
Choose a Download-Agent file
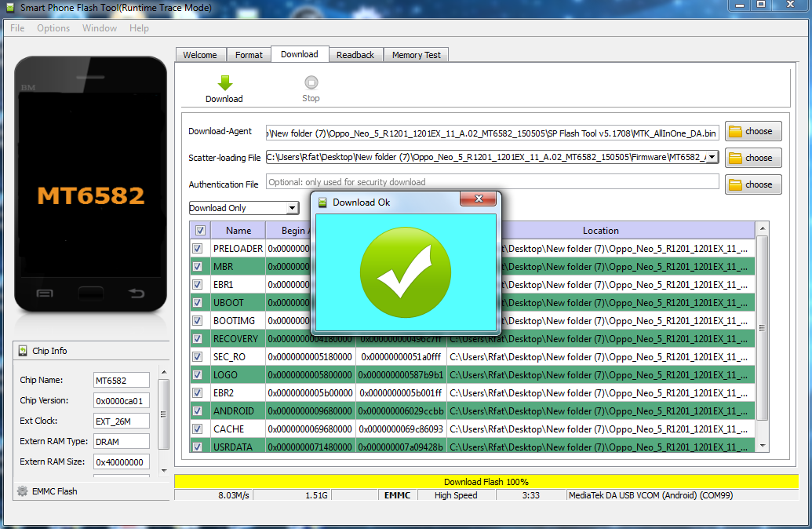pos(753,132)
